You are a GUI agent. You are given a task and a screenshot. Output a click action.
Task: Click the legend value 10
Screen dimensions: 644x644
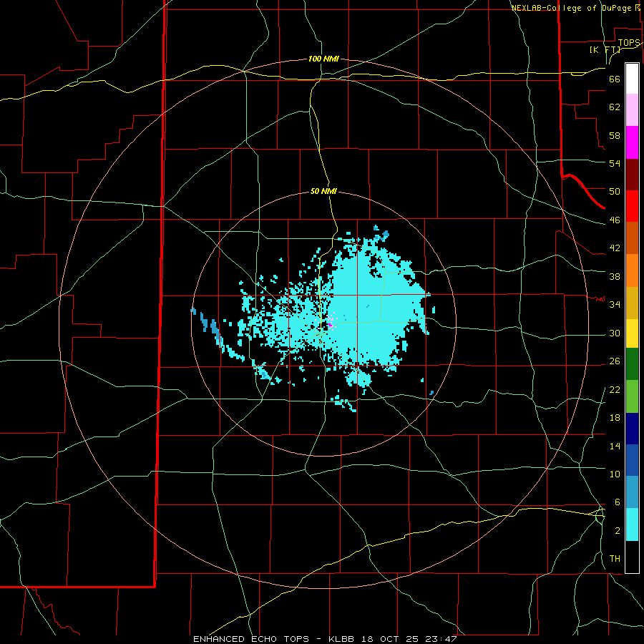tap(615, 474)
